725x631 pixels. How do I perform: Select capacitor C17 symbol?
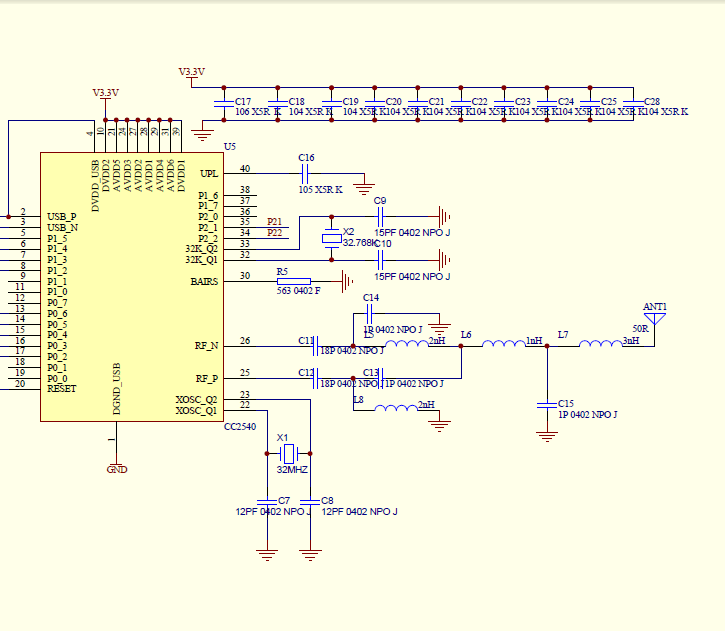point(224,104)
